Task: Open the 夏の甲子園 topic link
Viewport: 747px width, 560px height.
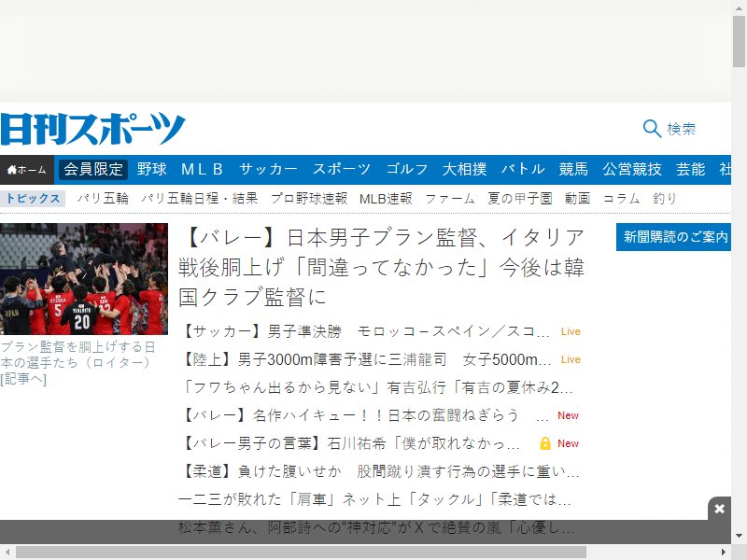Action: click(520, 199)
